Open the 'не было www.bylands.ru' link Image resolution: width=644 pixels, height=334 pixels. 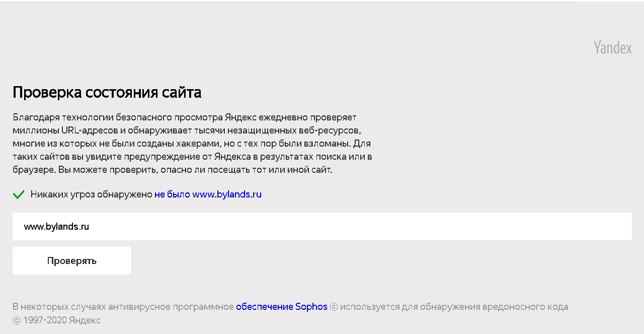pyautogui.click(x=208, y=194)
